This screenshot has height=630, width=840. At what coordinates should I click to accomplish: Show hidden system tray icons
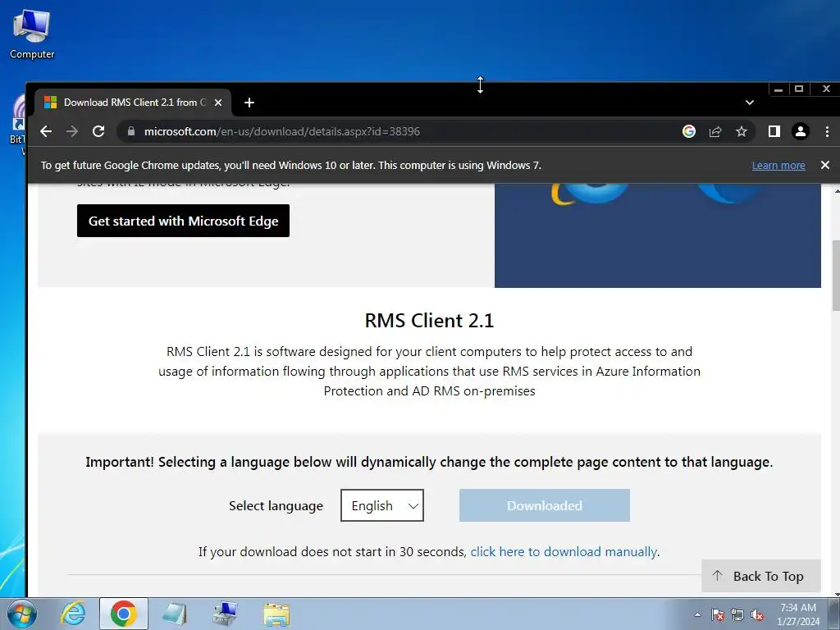click(697, 614)
